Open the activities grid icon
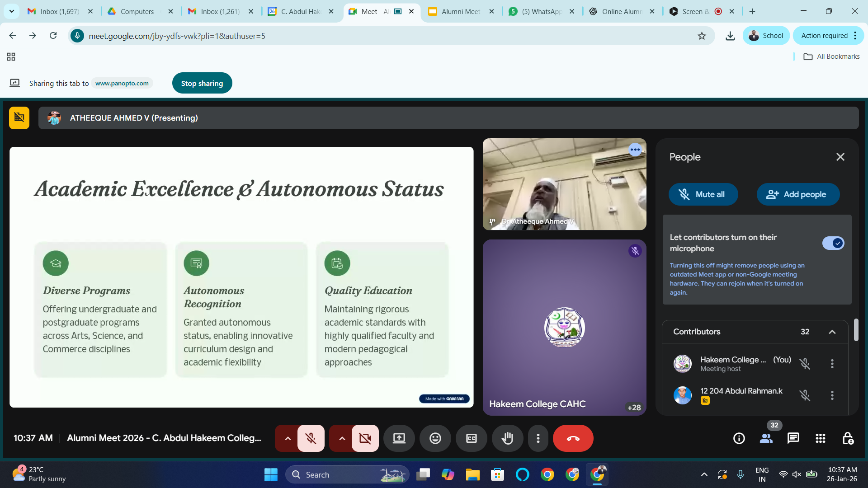 click(x=820, y=438)
